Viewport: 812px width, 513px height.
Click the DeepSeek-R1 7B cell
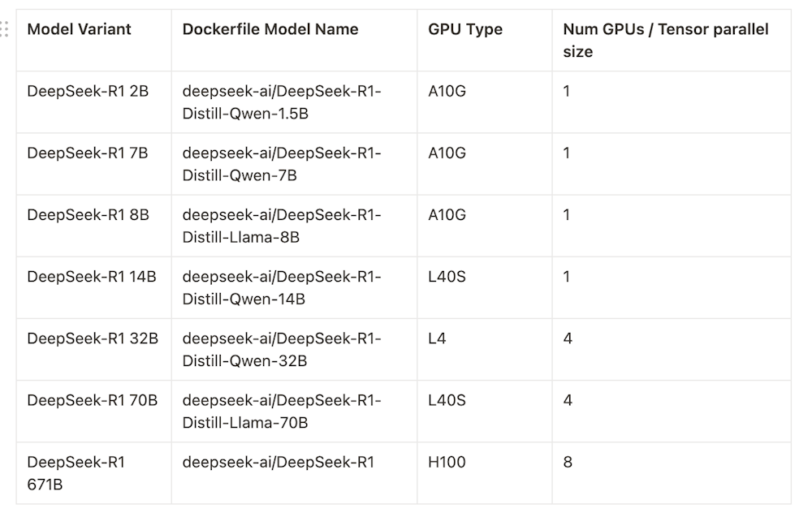click(93, 164)
